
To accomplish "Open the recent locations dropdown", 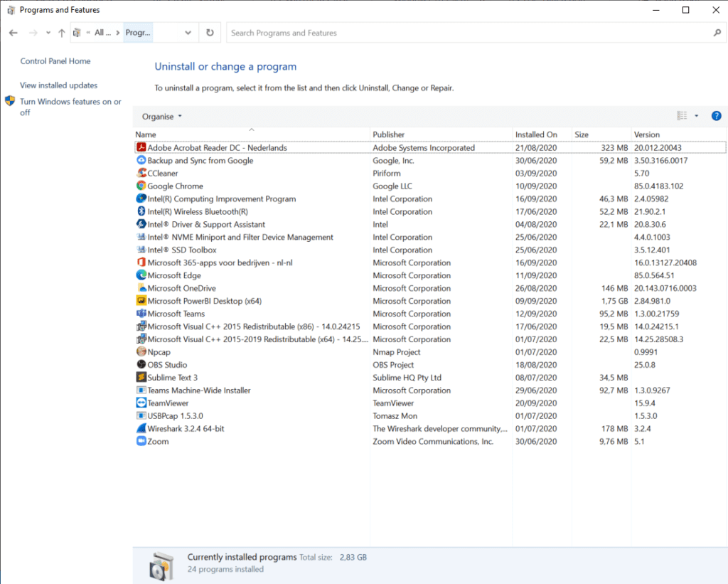I will point(48,33).
